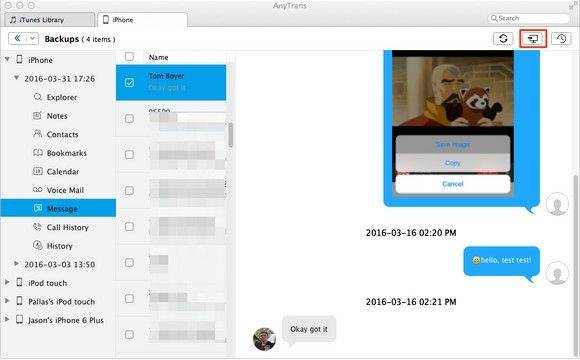Open the dropdown arrow beside back button
Viewport: 580px width, 360px height.
tap(33, 38)
